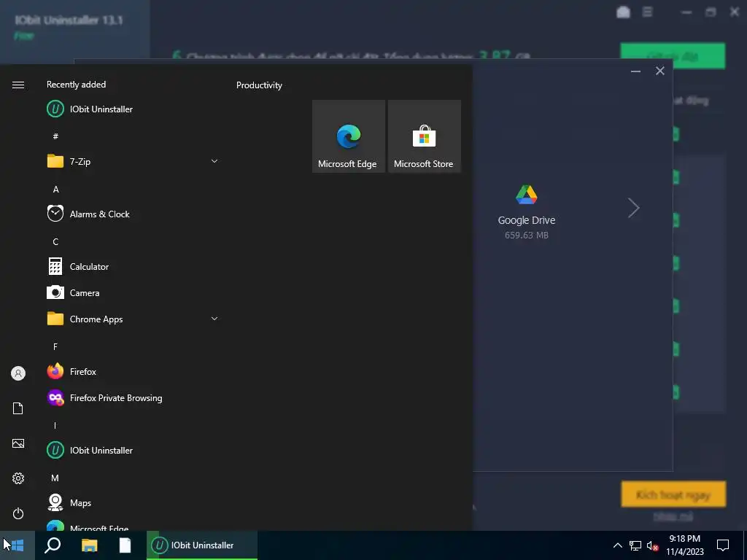Show hidden system tray icons

[x=617, y=545]
